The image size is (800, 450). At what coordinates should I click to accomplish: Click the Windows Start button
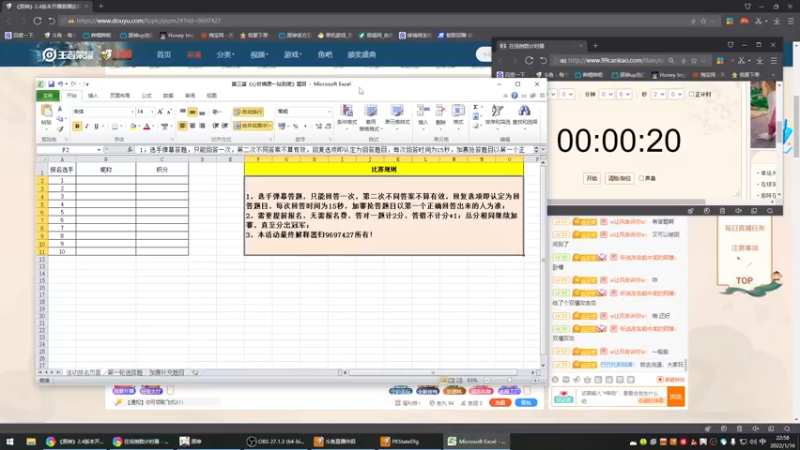point(10,441)
